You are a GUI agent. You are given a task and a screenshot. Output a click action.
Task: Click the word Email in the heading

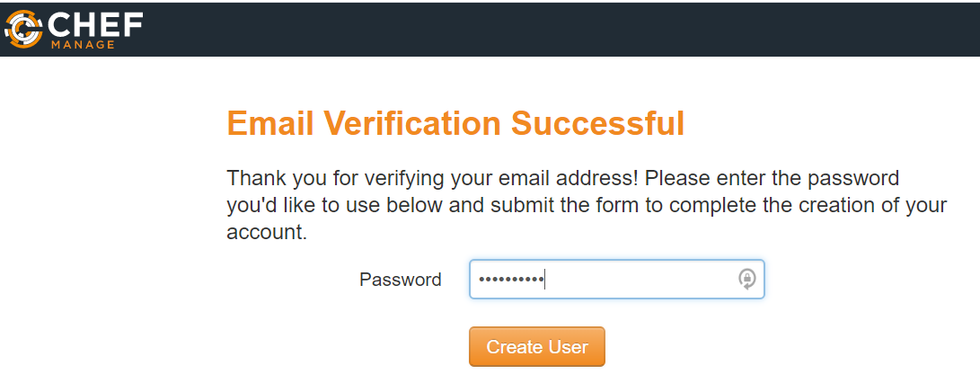click(x=269, y=123)
